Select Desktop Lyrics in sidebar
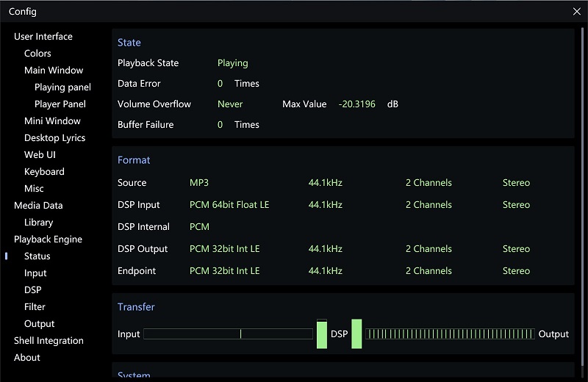This screenshot has width=588, height=382. (x=54, y=137)
